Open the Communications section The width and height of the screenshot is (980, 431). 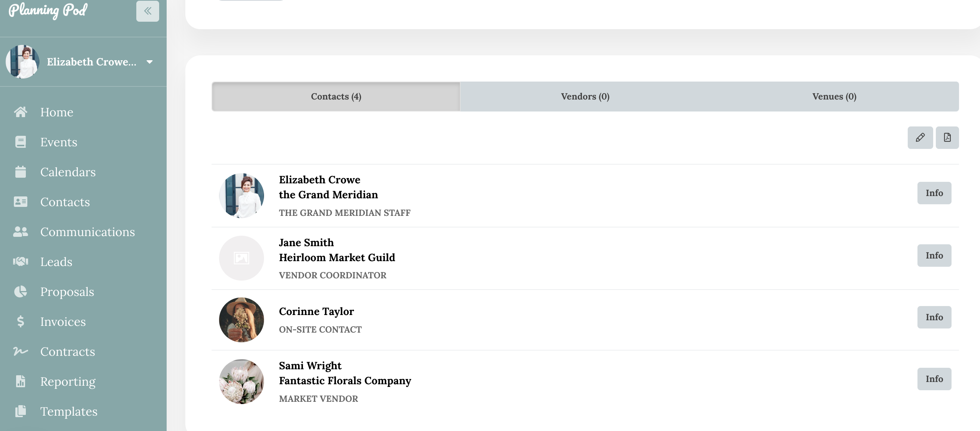[88, 232]
